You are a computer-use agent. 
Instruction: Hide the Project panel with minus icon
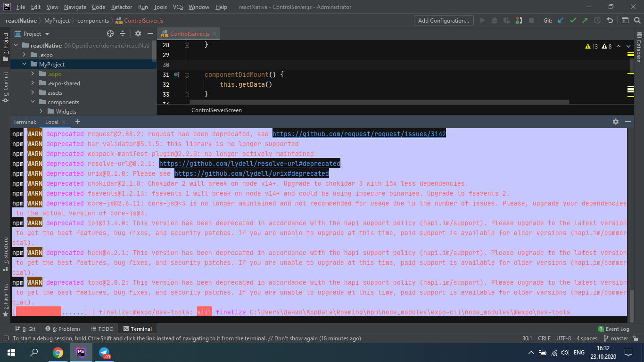point(150,33)
